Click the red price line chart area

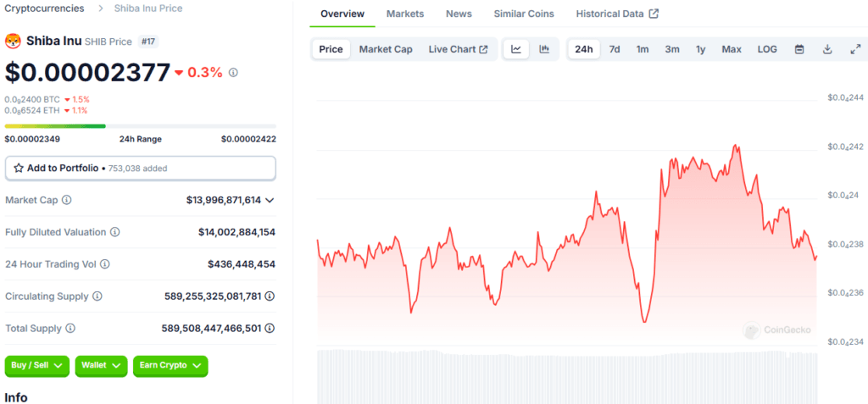click(x=567, y=244)
